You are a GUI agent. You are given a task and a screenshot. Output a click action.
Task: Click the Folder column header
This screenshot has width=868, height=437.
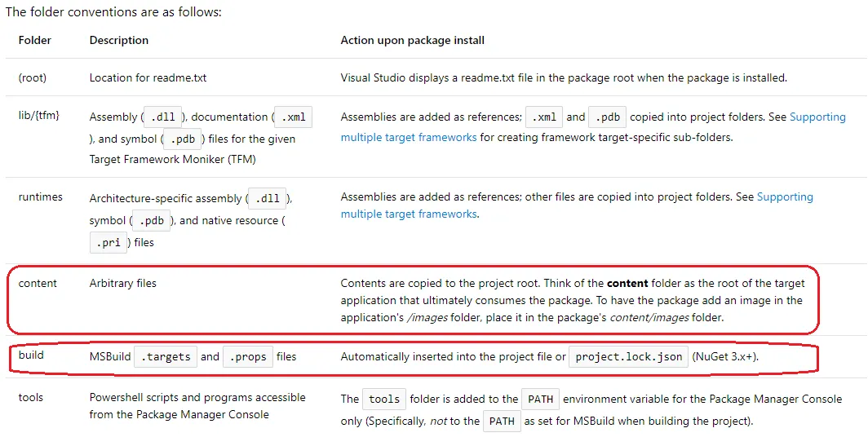35,40
